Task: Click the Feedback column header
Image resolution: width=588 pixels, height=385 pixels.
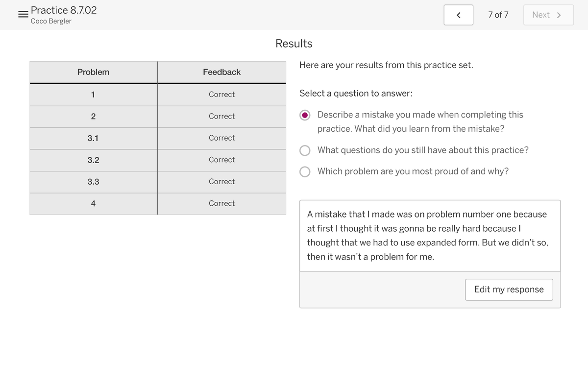Action: click(x=221, y=72)
